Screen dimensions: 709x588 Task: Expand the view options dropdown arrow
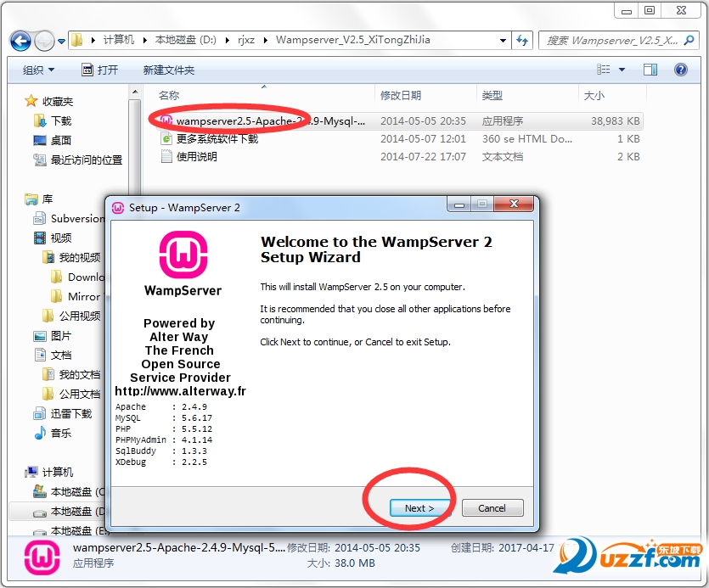(622, 70)
